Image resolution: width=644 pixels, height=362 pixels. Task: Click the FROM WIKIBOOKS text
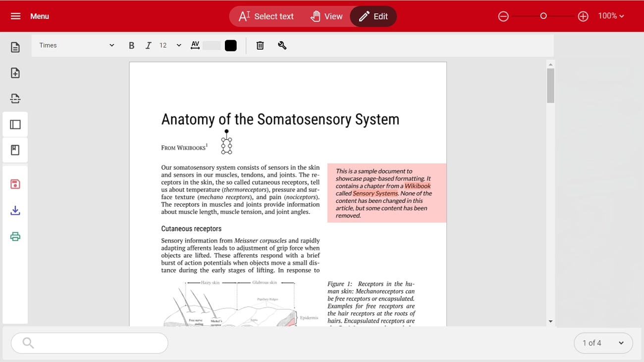(183, 148)
